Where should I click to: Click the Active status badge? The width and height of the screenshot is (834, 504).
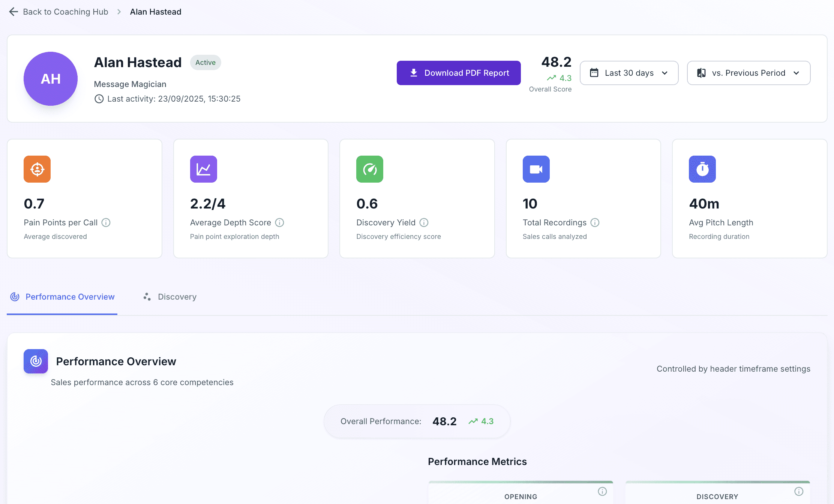(x=205, y=63)
